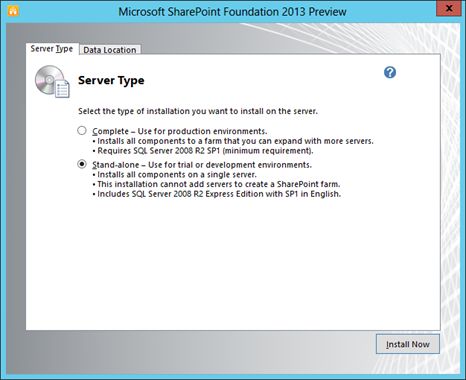Click 'Includes SQL Server 2008 R2 Express Edition' line

(x=217, y=194)
